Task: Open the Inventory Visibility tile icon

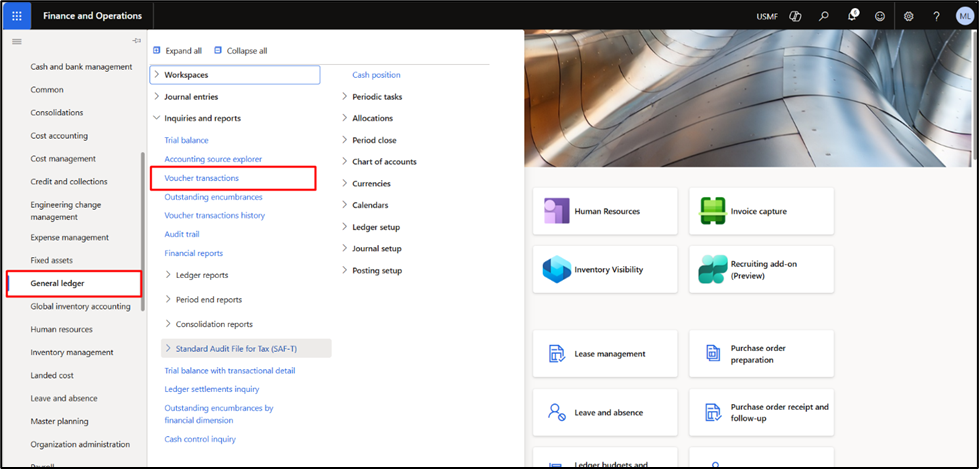Action: point(556,269)
